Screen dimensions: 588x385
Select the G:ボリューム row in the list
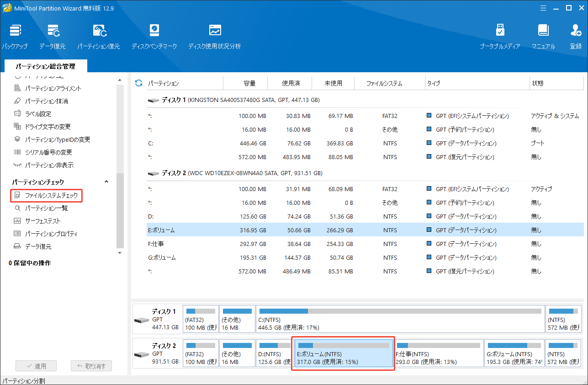pyautogui.click(x=364, y=257)
